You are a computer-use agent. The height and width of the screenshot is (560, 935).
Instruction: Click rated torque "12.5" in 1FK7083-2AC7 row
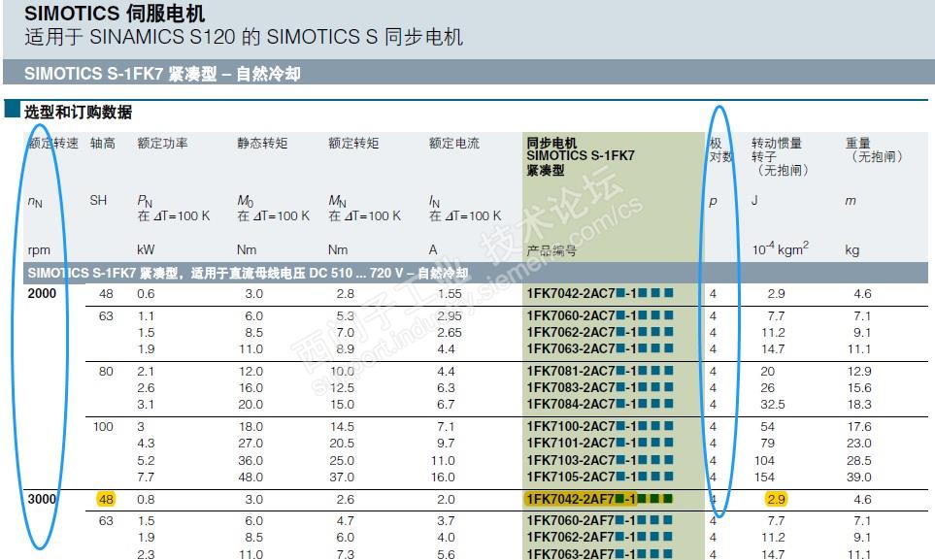[343, 387]
